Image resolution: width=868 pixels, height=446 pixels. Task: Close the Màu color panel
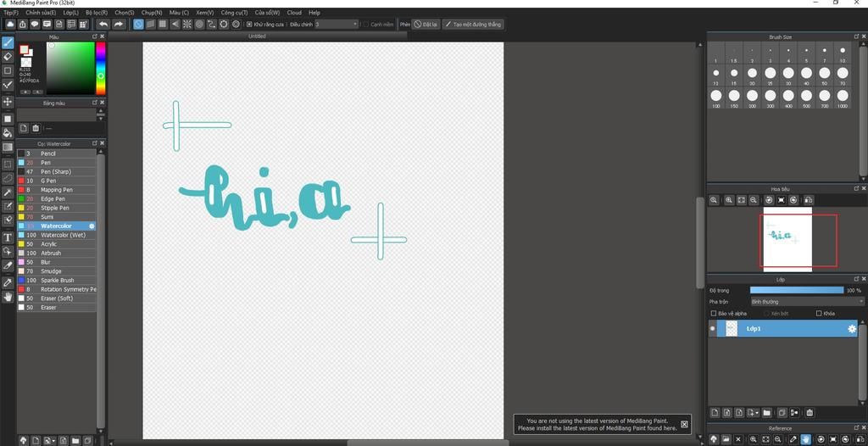point(102,36)
